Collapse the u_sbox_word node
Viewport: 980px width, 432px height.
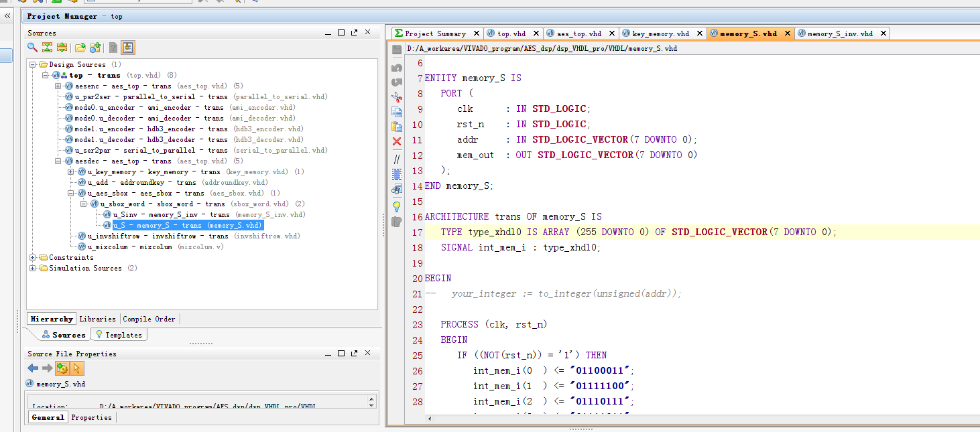83,204
